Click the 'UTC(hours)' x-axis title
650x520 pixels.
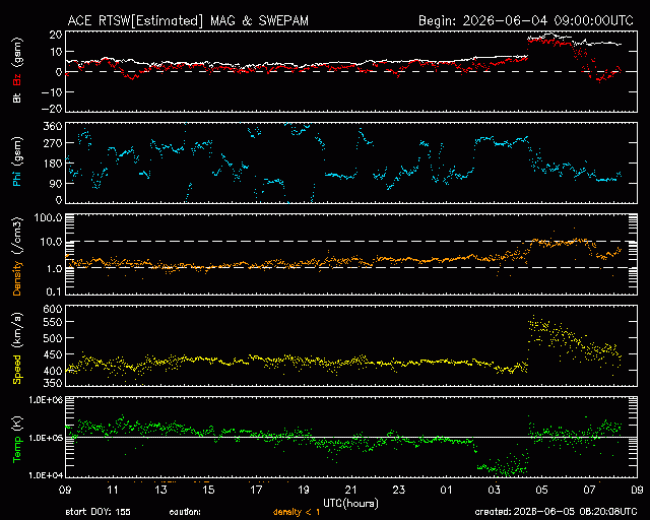pyautogui.click(x=351, y=503)
